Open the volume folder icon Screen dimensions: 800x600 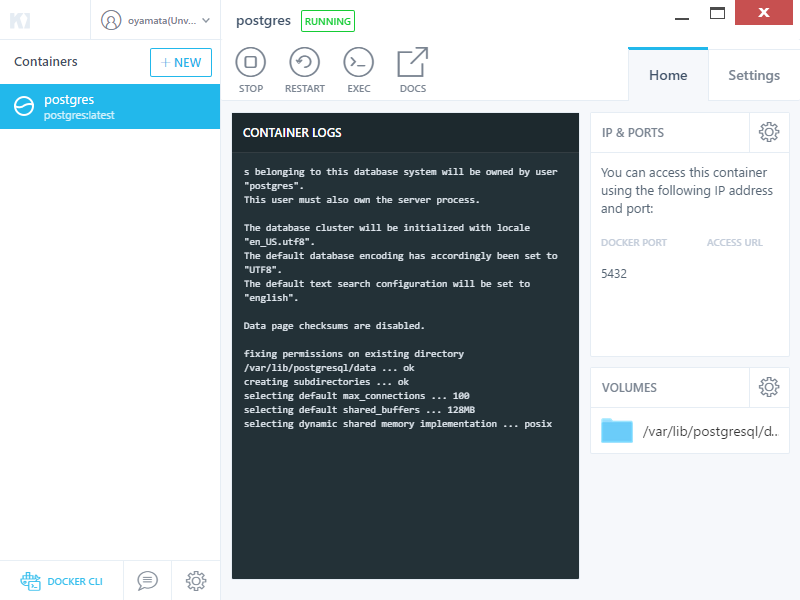pos(617,430)
